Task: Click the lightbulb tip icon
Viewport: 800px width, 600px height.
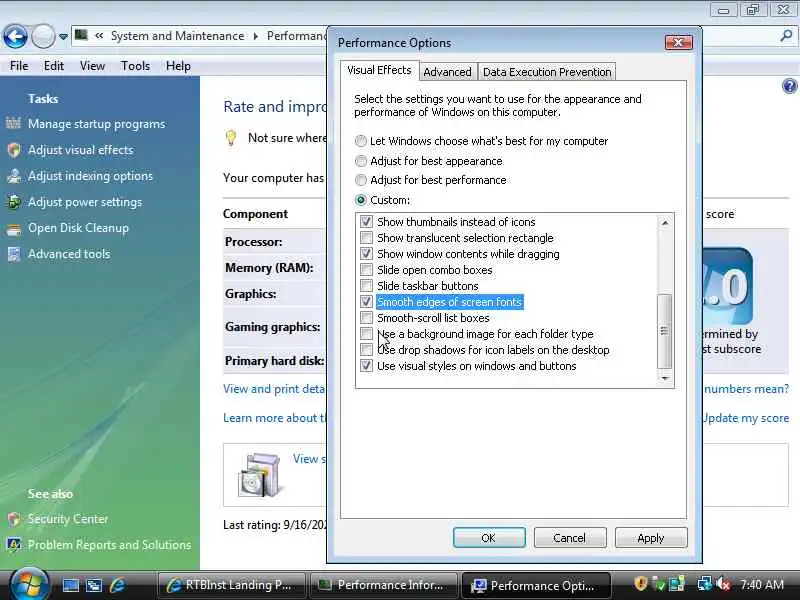Action: pos(231,138)
